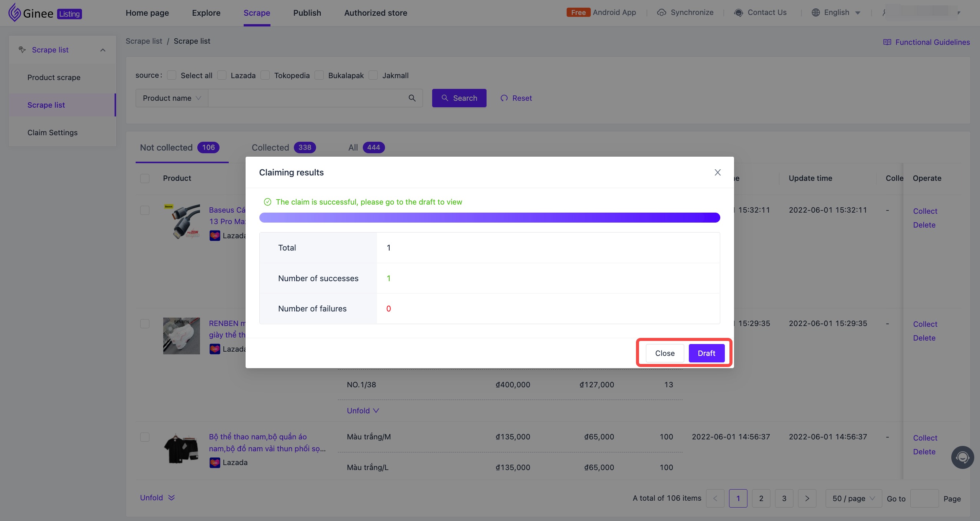Image resolution: width=980 pixels, height=521 pixels.
Task: Open the Authorized store nav item
Action: coord(375,13)
